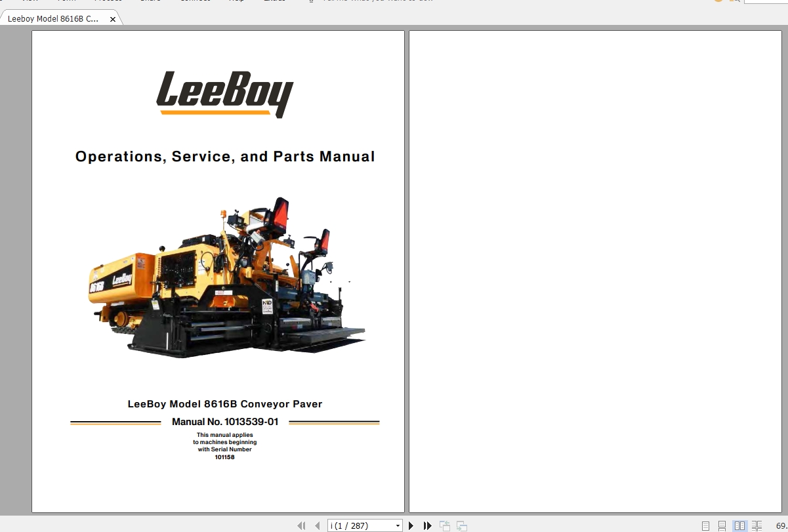Click the previous view history icon
The width and height of the screenshot is (788, 532).
tap(444, 525)
